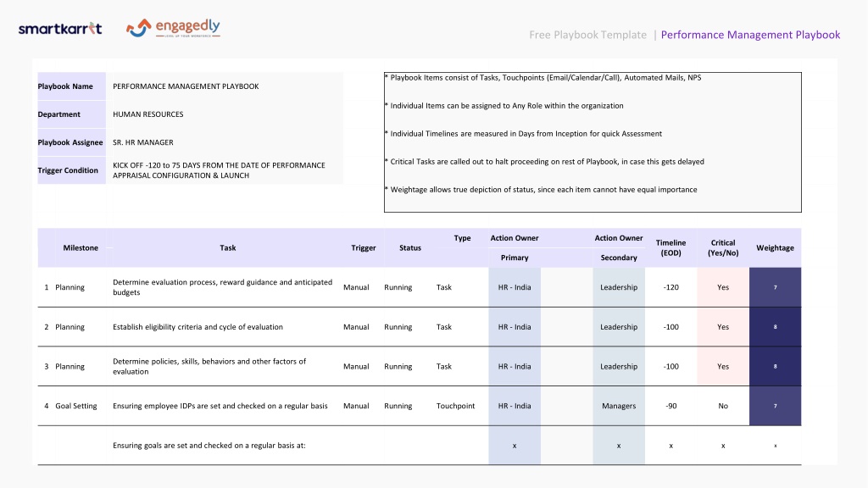
Task: Select weightage swatch 8 in row 2
Action: (775, 327)
